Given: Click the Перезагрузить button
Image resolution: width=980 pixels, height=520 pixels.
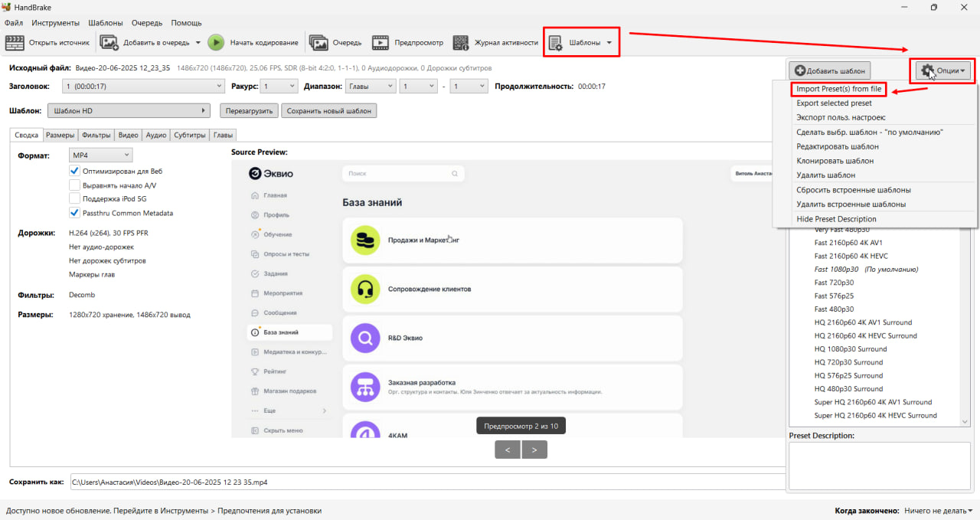Looking at the screenshot, I should point(248,111).
